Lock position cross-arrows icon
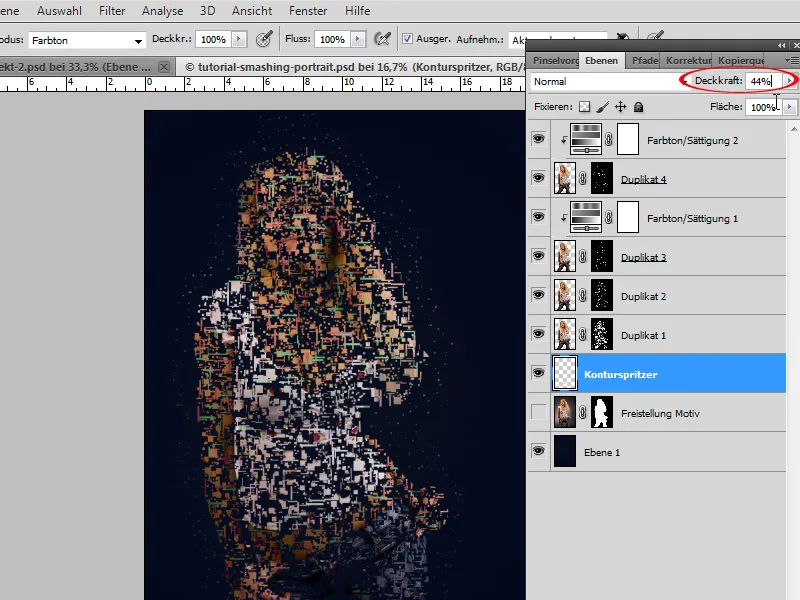The width and height of the screenshot is (800, 600). point(620,107)
